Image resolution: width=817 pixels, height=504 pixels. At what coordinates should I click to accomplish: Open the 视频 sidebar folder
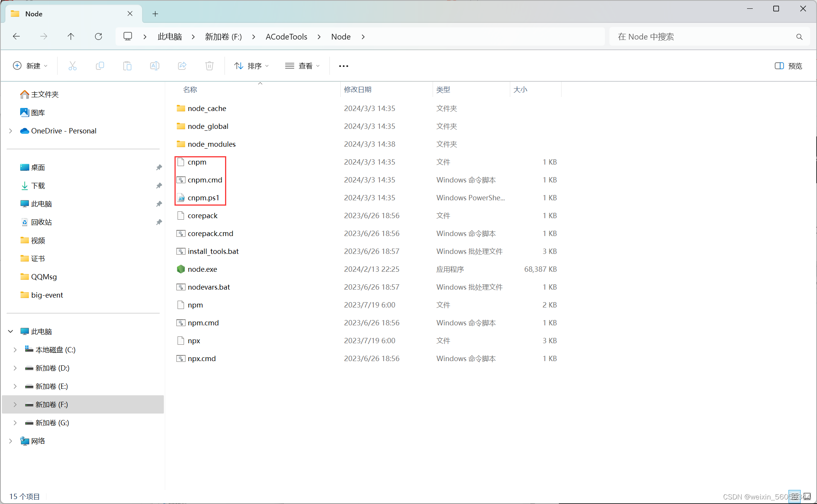(x=33, y=240)
